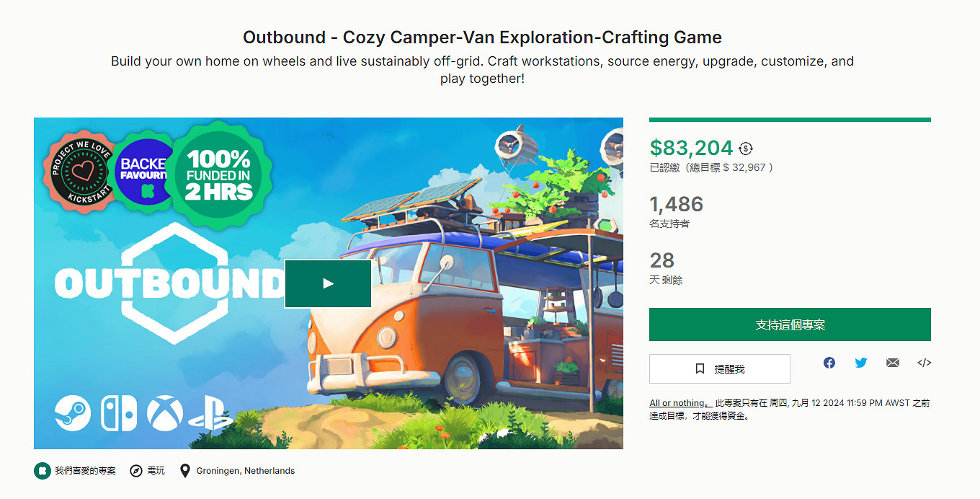Click the '100% Funded in 2 hrs' badge
Viewport: 980px width, 499px height.
[218, 175]
